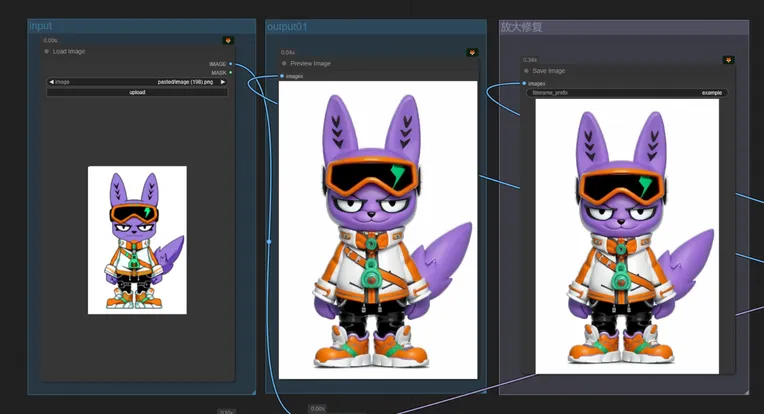
Task: Collapse the Save Image node via its dot
Action: pos(526,71)
